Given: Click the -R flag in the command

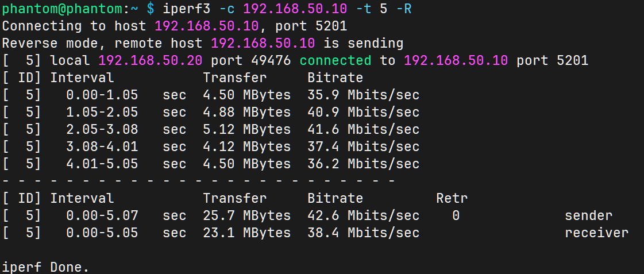Looking at the screenshot, I should (403, 9).
